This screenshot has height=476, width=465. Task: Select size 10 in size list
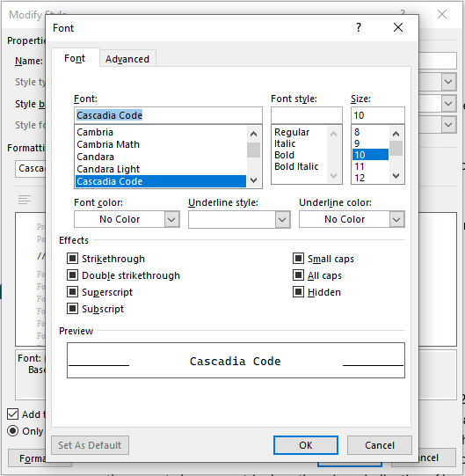[x=370, y=155]
